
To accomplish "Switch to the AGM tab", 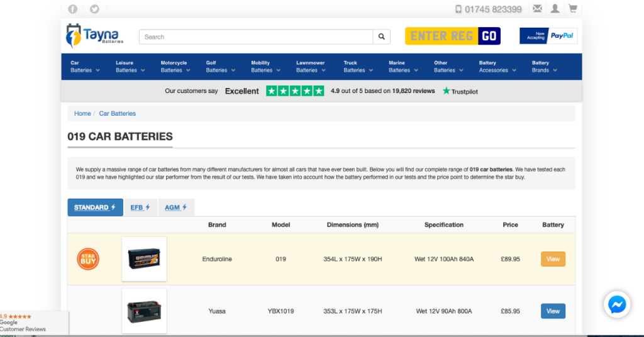I will coord(176,207).
